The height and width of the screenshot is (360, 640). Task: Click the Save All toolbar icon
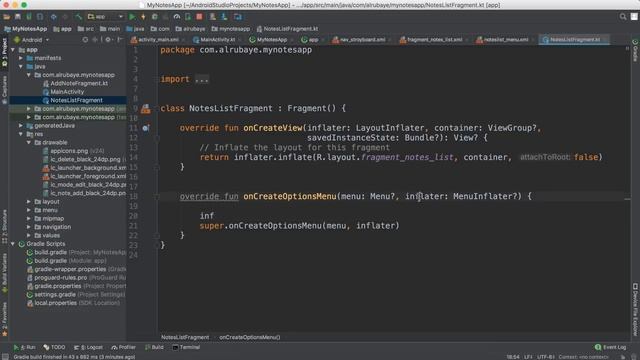point(18,17)
